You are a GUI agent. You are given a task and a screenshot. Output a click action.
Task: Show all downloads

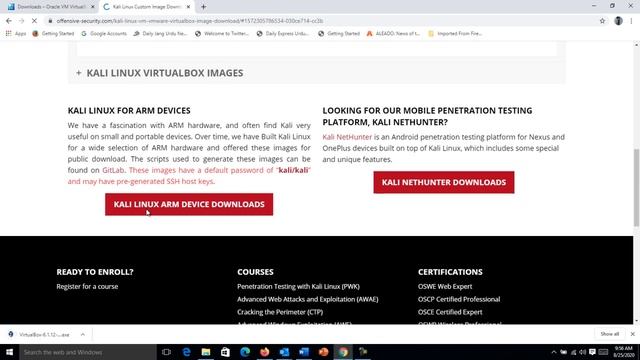pos(609,334)
